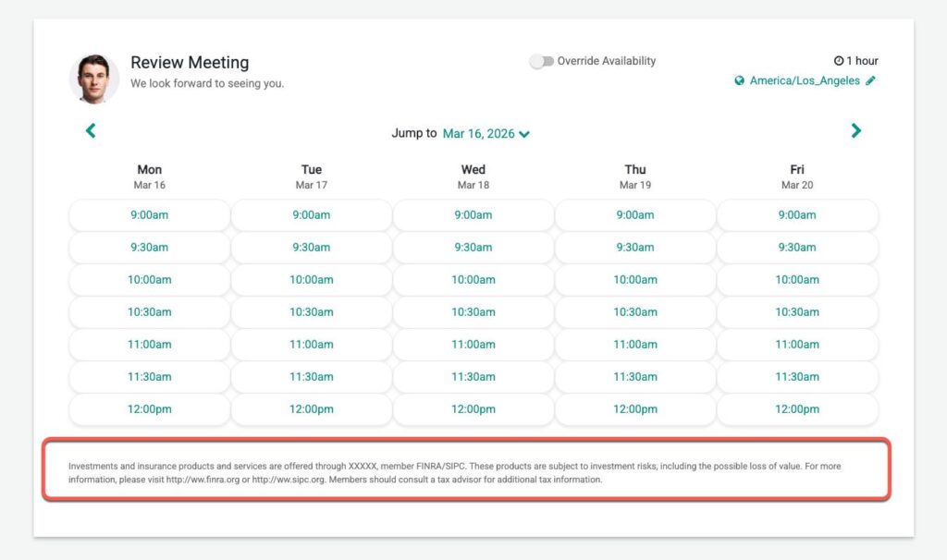Click the Review Meeting title
Viewport: 947px width, 560px height.
(x=190, y=63)
